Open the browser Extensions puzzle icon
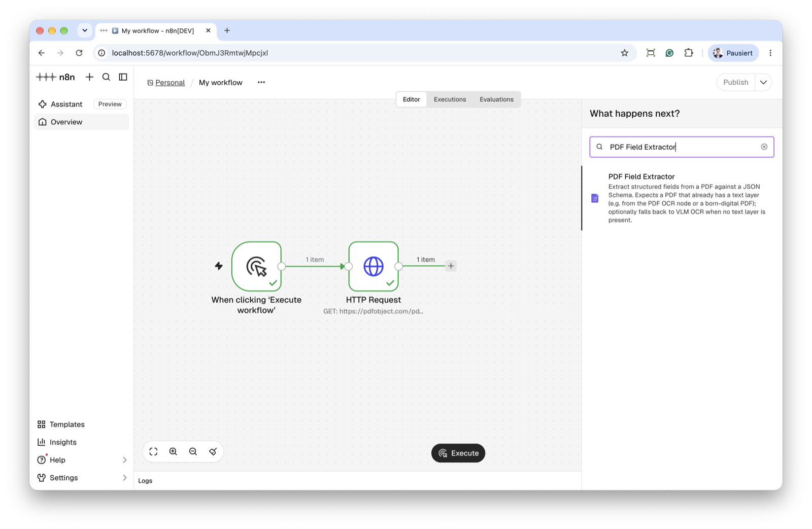 pos(689,53)
